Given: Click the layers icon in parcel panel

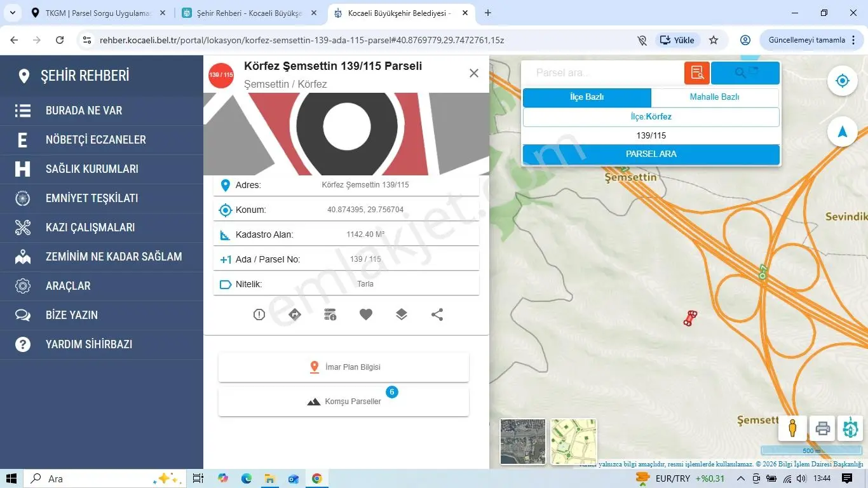Looking at the screenshot, I should 402,315.
